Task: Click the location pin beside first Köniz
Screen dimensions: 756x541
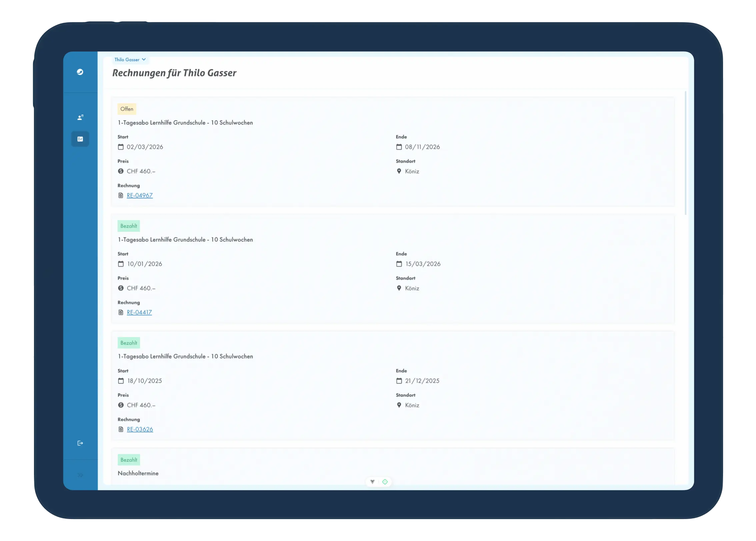Action: [x=399, y=171]
